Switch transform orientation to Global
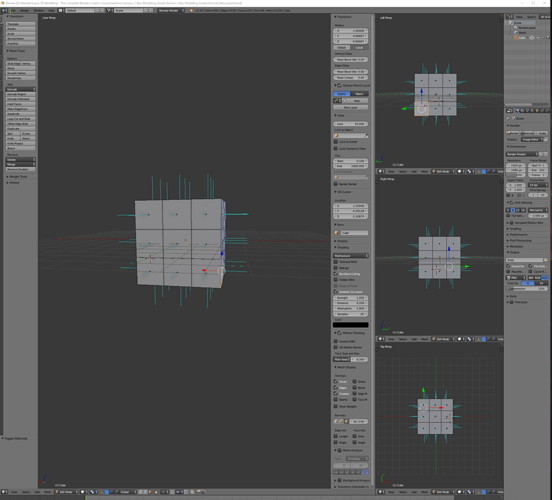This screenshot has width=552, height=500. click(341, 47)
